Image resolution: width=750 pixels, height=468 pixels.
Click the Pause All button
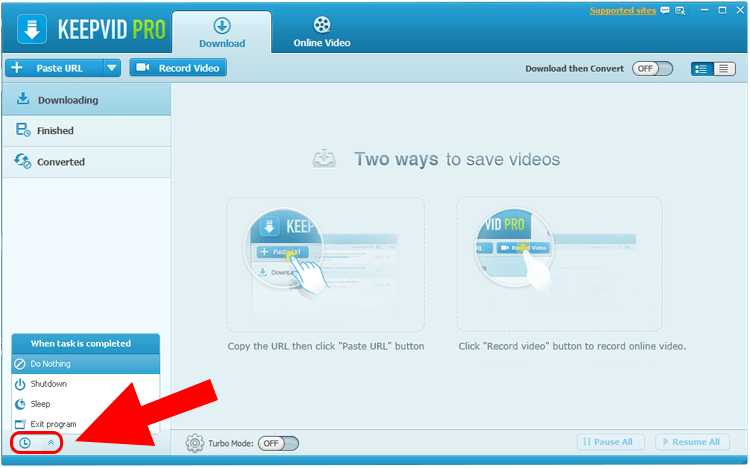[x=611, y=442]
